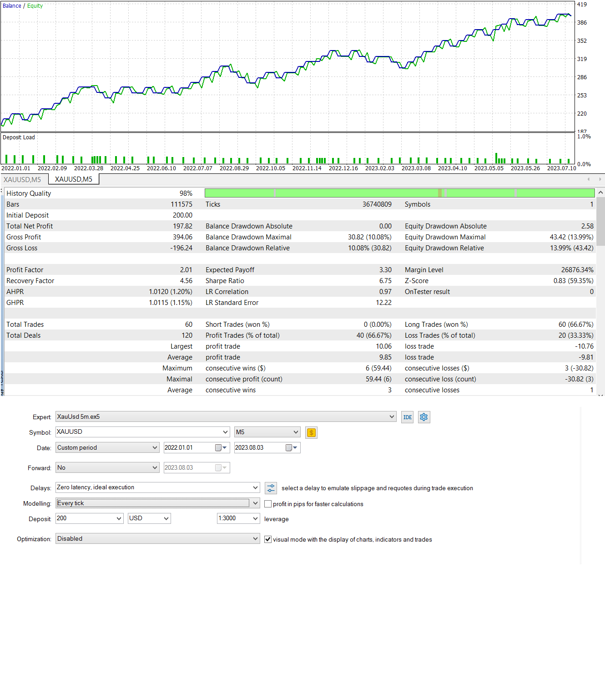The image size is (605, 700).
Task: Click Equity Drawdown Maximal value
Action: (x=571, y=237)
